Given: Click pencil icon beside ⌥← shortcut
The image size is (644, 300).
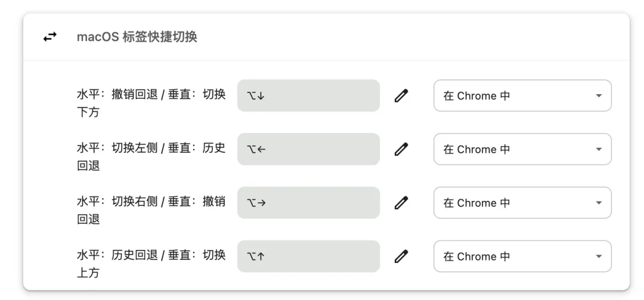Looking at the screenshot, I should [402, 149].
